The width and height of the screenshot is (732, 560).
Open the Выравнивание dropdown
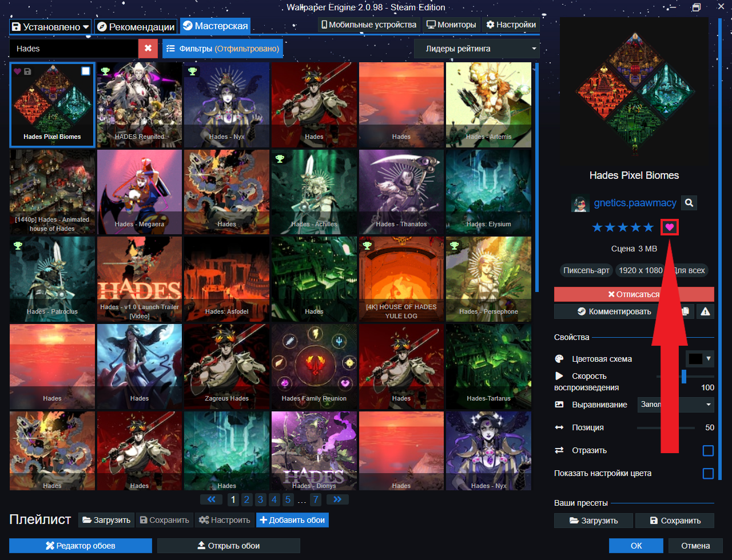[x=677, y=405]
